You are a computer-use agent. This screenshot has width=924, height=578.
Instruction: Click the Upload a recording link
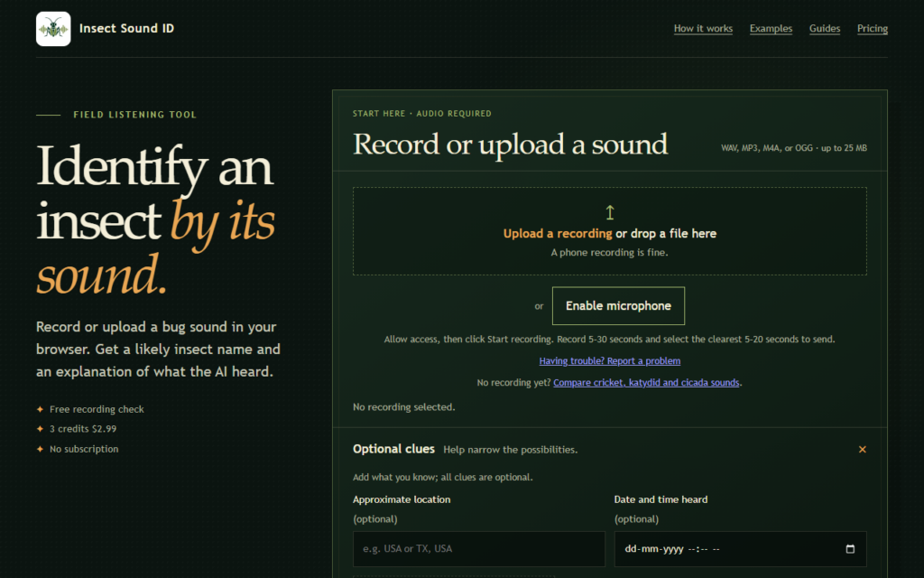tap(558, 234)
